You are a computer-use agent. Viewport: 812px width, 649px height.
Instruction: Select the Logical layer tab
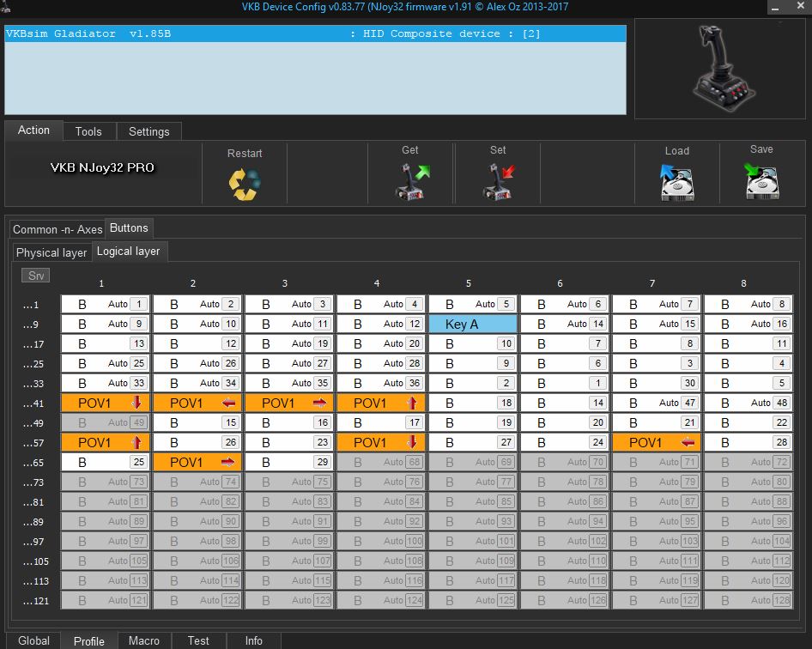coord(129,252)
